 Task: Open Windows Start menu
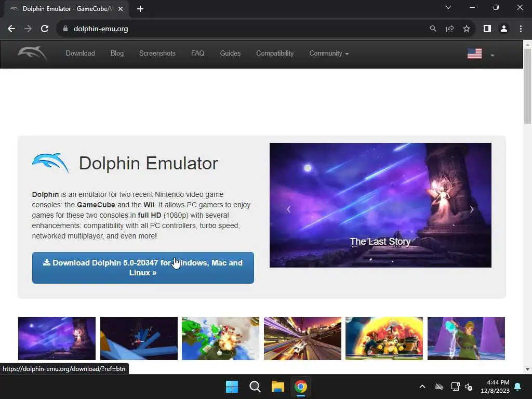(x=232, y=387)
